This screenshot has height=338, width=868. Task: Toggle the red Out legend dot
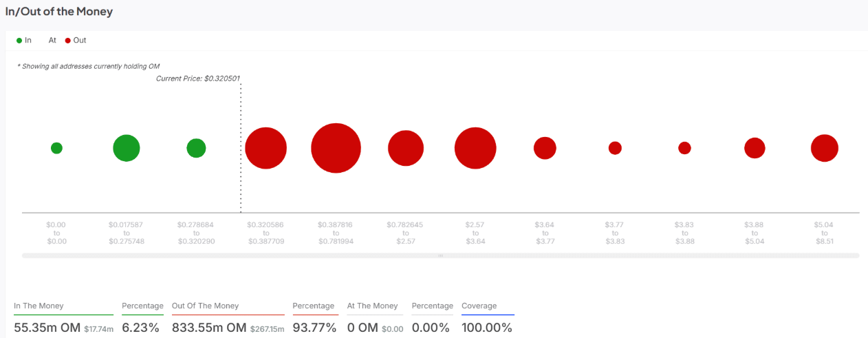pyautogui.click(x=68, y=41)
